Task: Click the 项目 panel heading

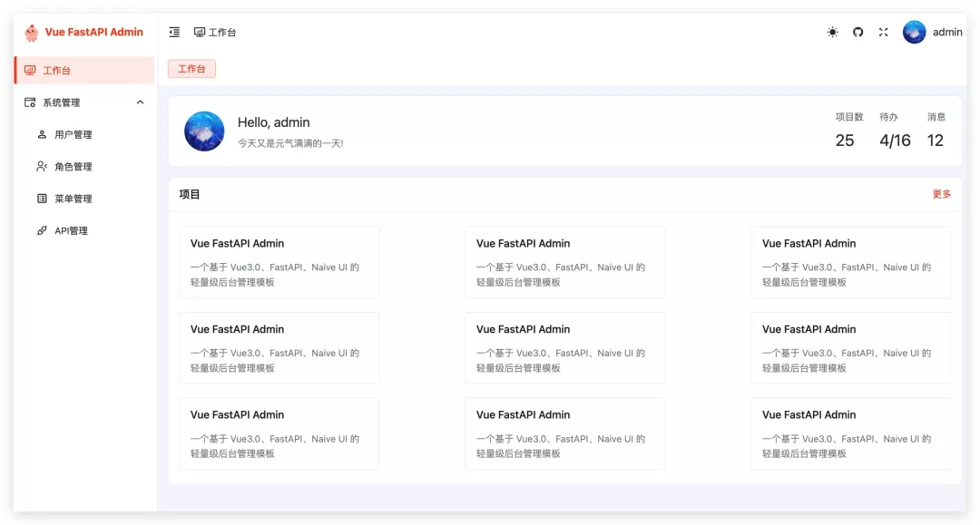Action: [x=190, y=194]
